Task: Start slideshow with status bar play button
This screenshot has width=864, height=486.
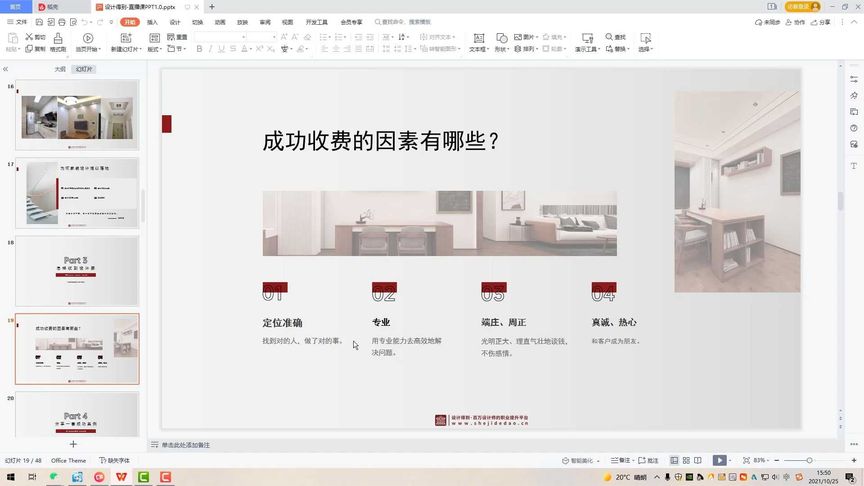Action: tap(719, 460)
